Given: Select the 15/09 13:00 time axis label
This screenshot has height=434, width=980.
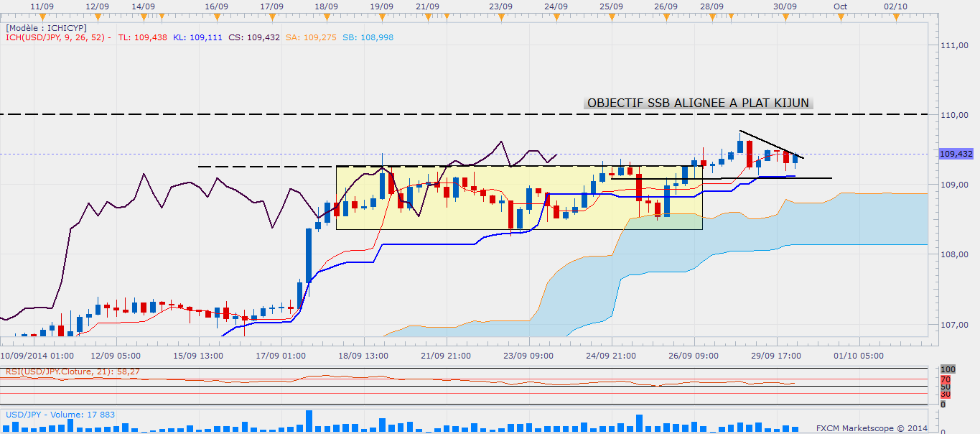Looking at the screenshot, I should tap(198, 355).
